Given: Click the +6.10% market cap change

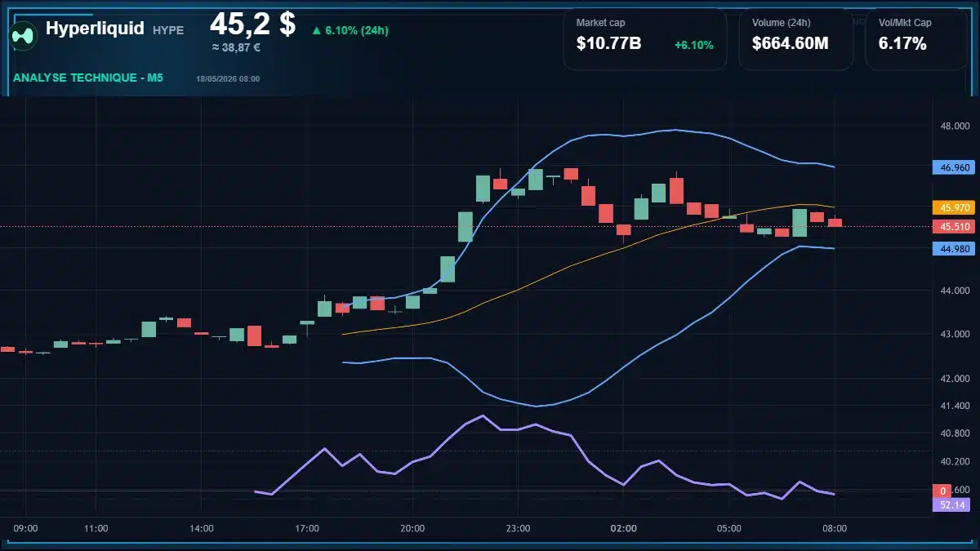Looking at the screenshot, I should click(x=693, y=45).
